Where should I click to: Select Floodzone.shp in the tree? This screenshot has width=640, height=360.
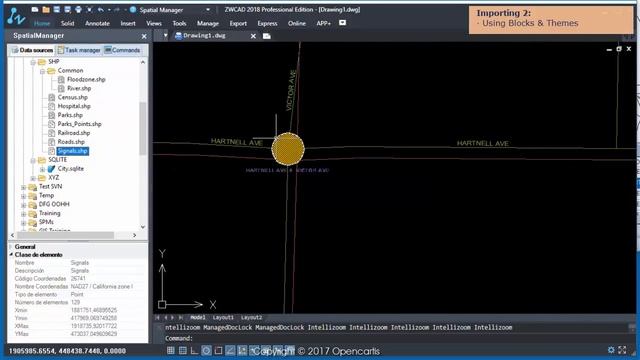(x=86, y=79)
